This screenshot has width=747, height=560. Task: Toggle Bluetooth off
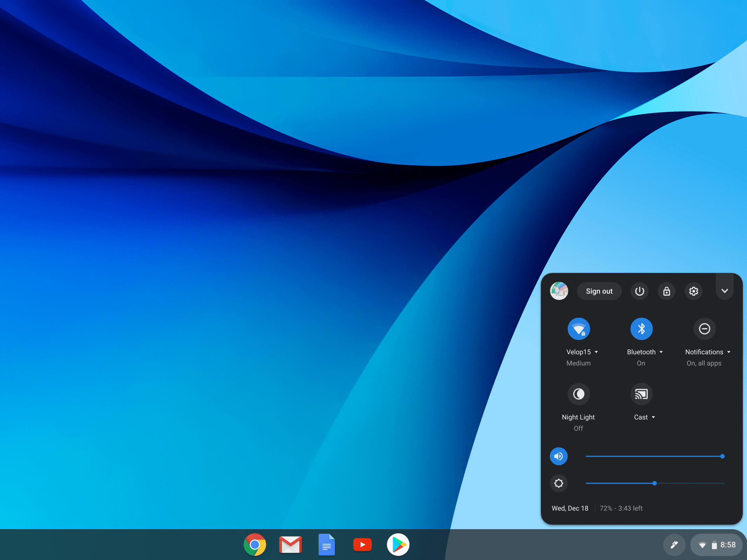tap(641, 329)
